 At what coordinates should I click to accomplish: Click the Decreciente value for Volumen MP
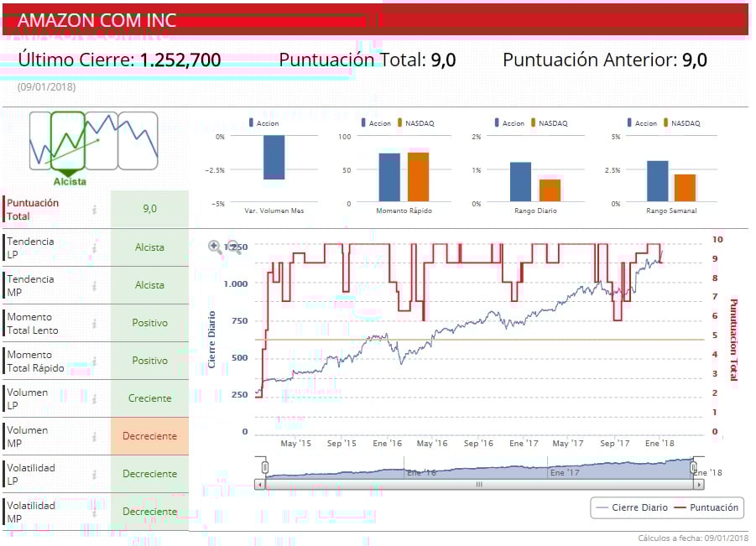tap(149, 436)
